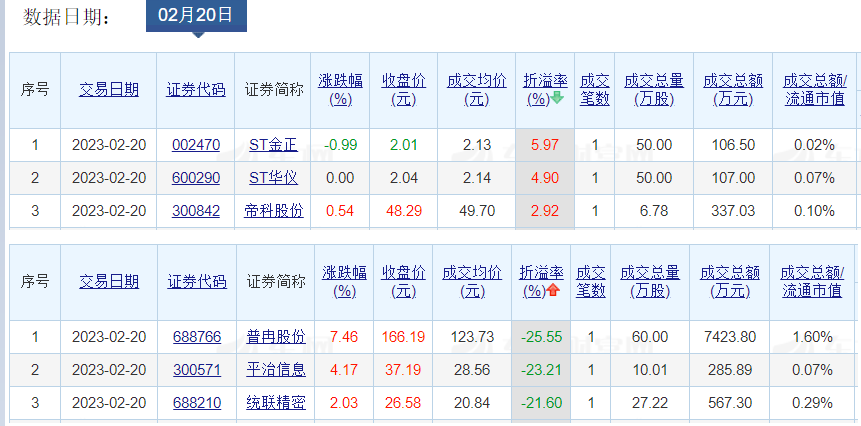861x426 pixels.
Task: Click the 5.97 premium rate cell
Action: (544, 145)
